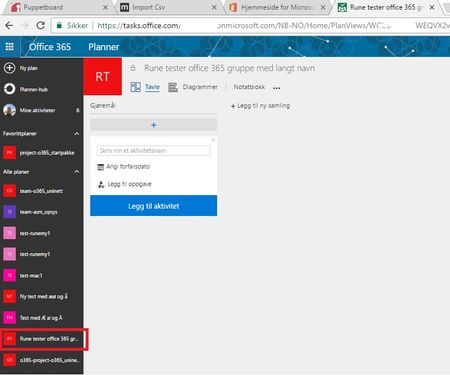The height and width of the screenshot is (375, 450).
Task: Close the new task card
Action: pos(213,140)
